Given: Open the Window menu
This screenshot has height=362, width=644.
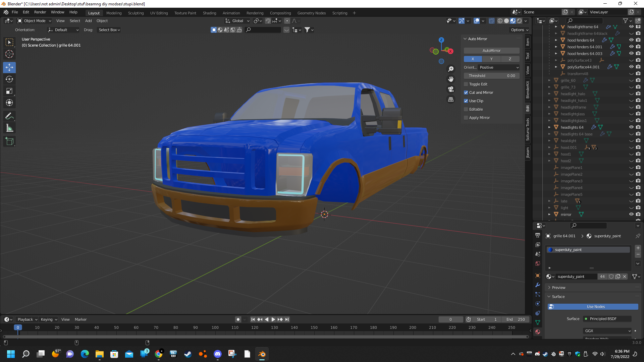Looking at the screenshot, I should [x=57, y=12].
